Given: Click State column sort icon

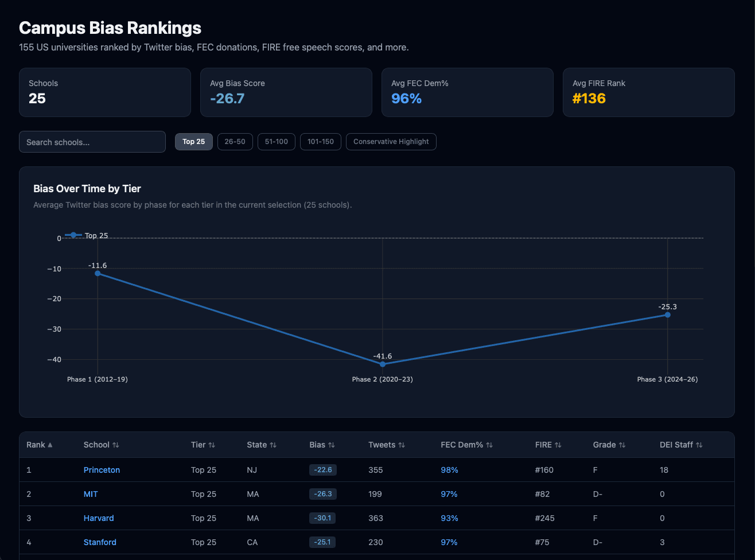Looking at the screenshot, I should (x=273, y=445).
